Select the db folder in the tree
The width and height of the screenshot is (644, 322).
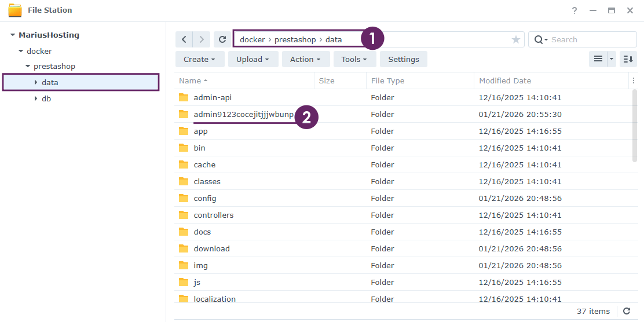(46, 98)
